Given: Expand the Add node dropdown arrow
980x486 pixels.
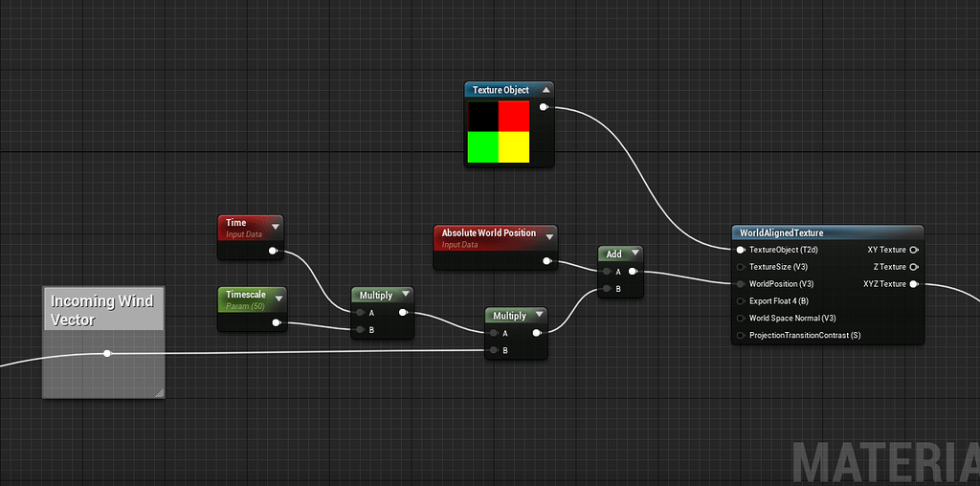Looking at the screenshot, I should coord(634,254).
